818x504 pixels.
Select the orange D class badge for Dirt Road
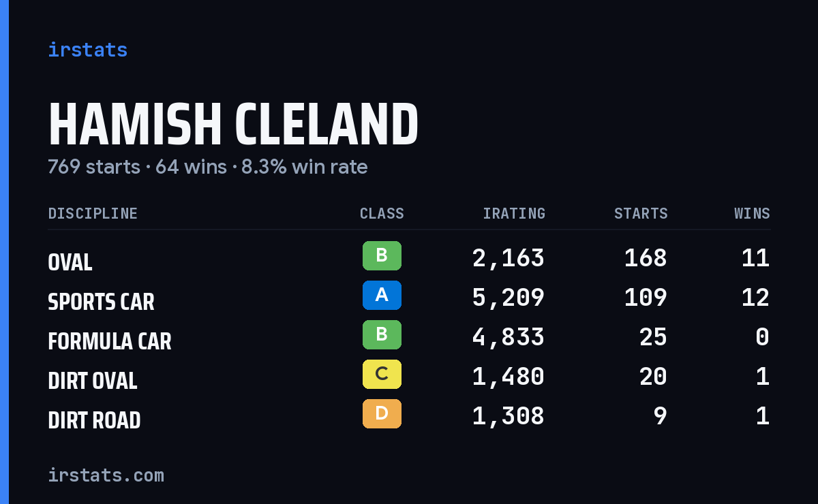point(382,413)
